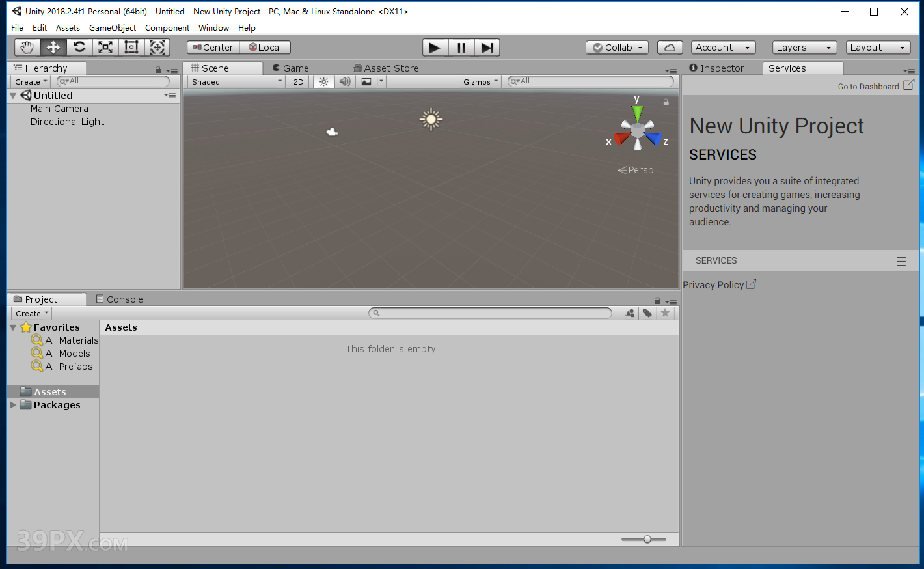This screenshot has height=569, width=924.
Task: Step one frame forward
Action: tap(487, 48)
